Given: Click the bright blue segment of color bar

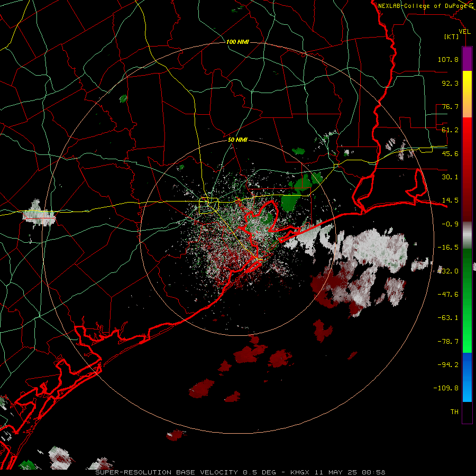Looking at the screenshot, I should (467, 377).
